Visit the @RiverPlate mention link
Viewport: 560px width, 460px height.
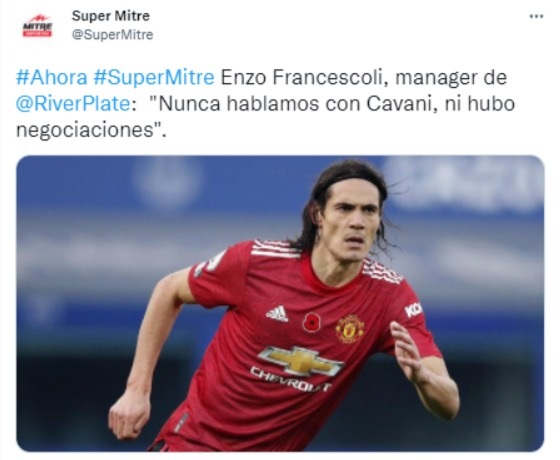[73, 104]
